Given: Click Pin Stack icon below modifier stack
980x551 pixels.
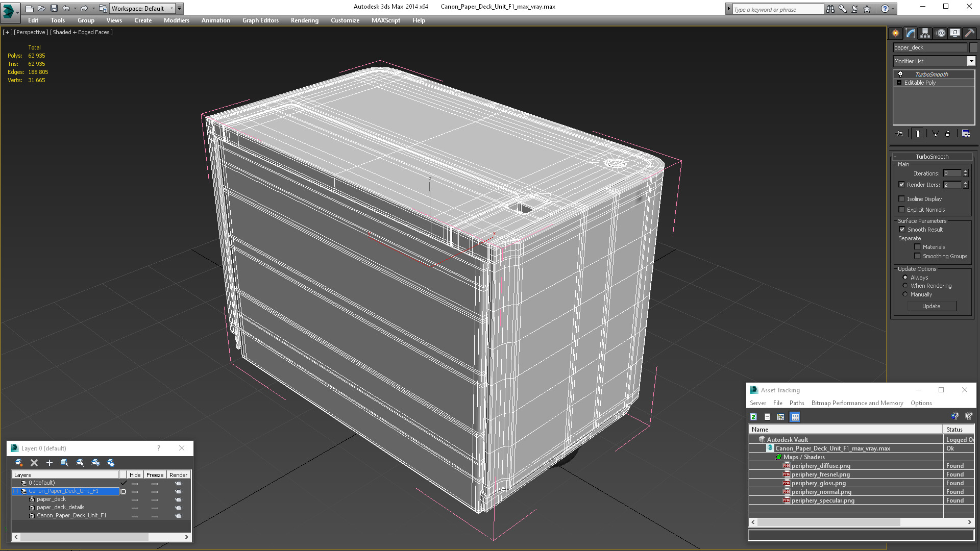Looking at the screenshot, I should click(899, 134).
